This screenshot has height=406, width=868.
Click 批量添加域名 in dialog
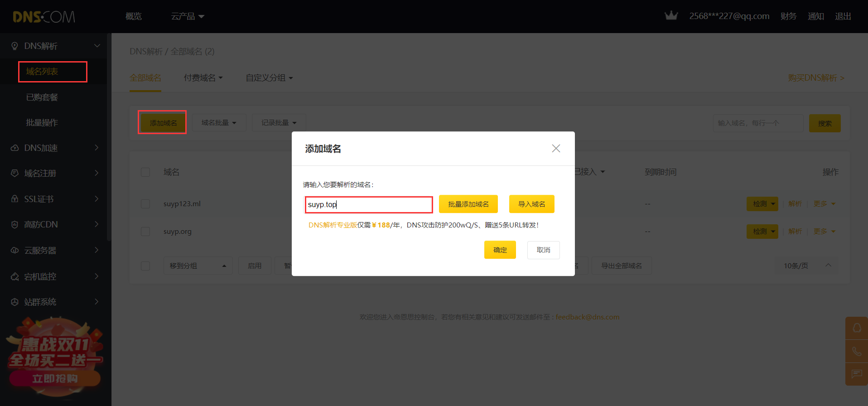pos(468,204)
